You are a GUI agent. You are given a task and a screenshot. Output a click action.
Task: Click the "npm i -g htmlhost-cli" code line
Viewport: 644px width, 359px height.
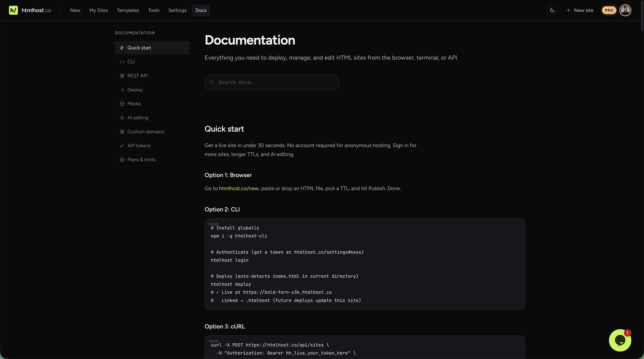239,236
